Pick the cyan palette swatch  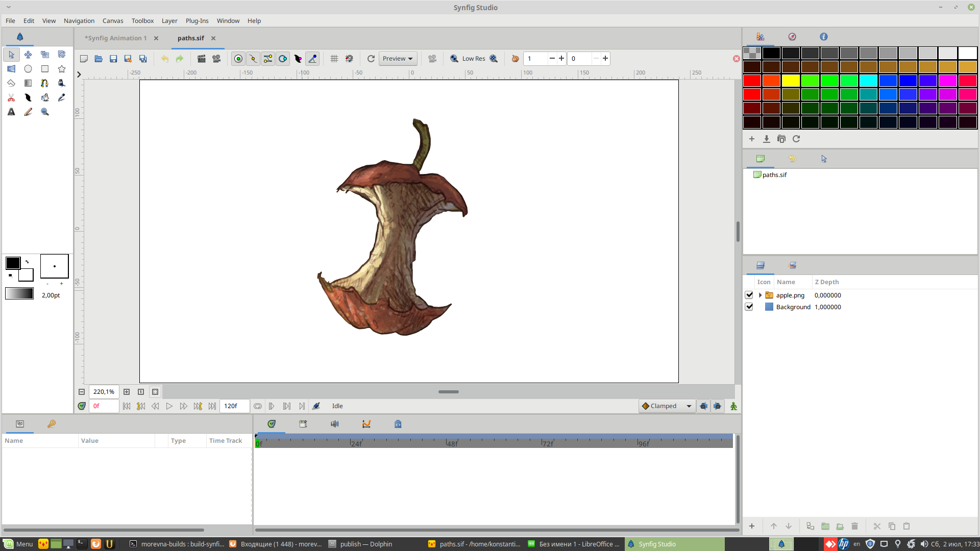click(x=869, y=81)
